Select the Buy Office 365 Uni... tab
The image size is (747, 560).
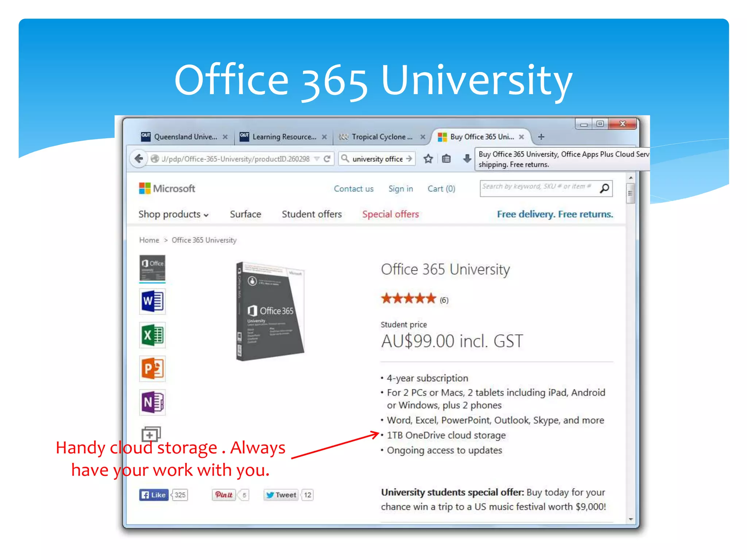[x=481, y=137]
